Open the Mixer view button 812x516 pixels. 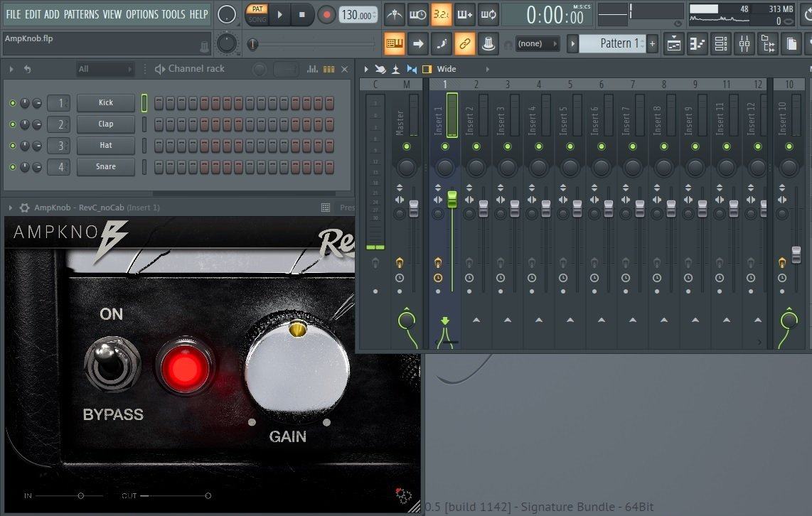tap(744, 44)
